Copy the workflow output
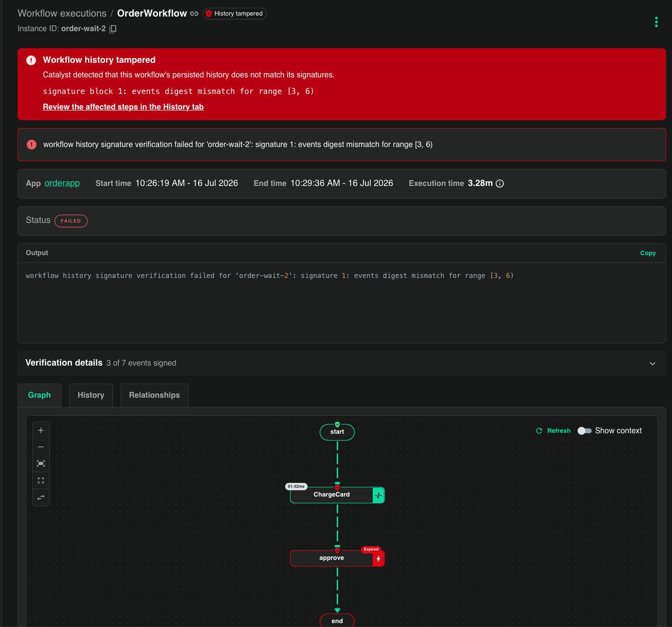 [x=648, y=253]
